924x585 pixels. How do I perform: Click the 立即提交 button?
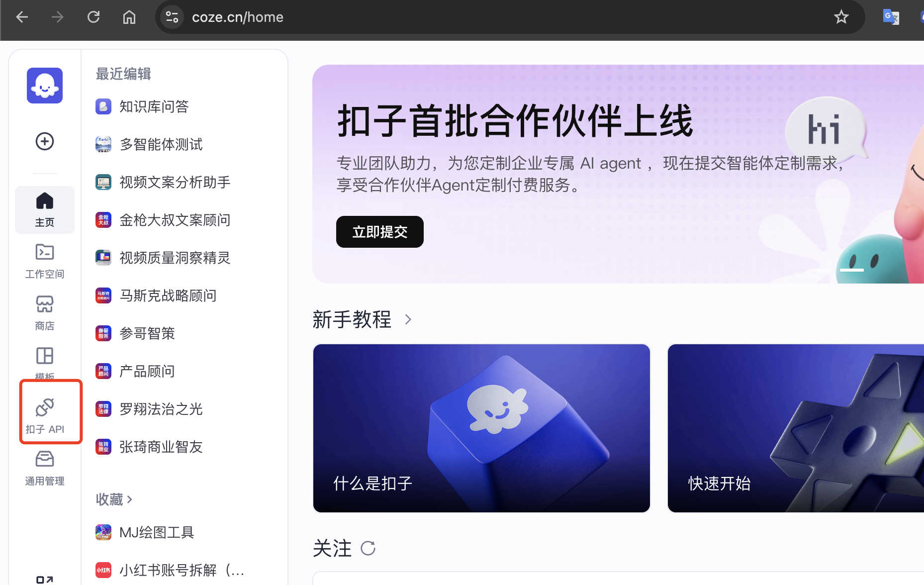379,231
